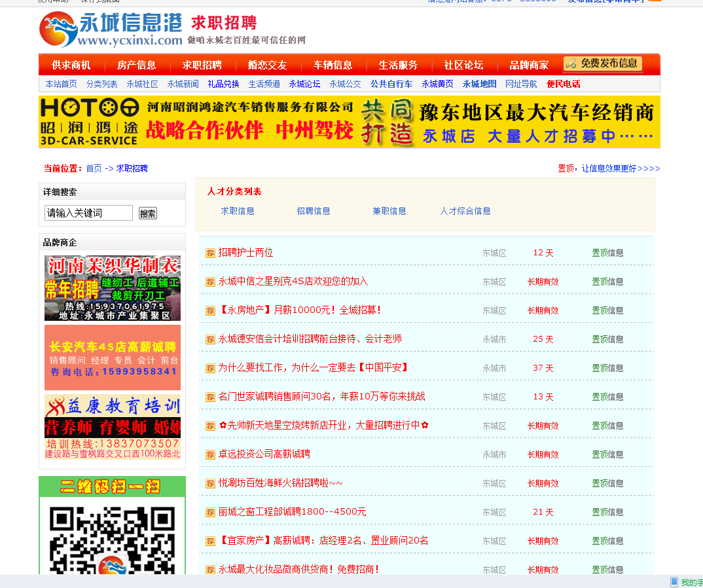Image resolution: width=703 pixels, height=588 pixels.
Task: Open the 兼职信息 category
Action: point(389,211)
